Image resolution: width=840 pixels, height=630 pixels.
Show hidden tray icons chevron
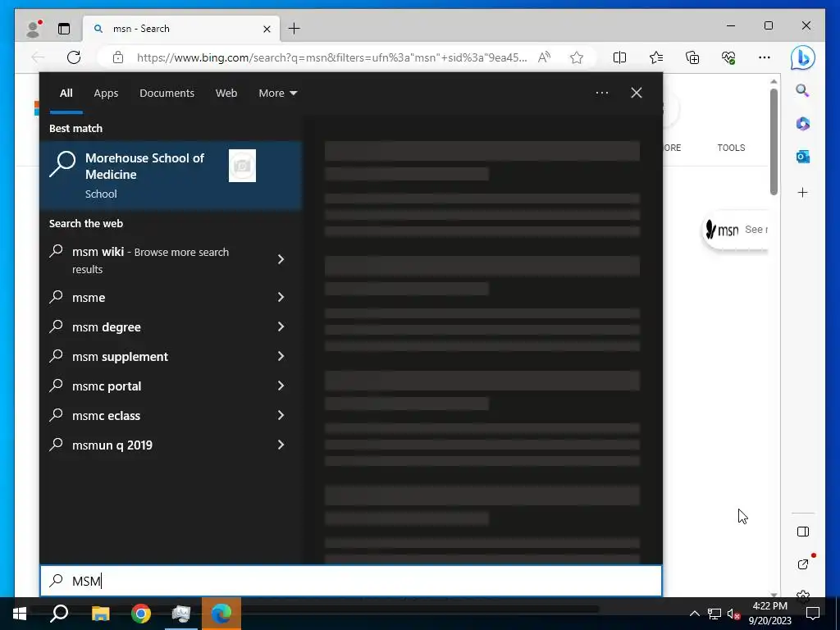coord(694,614)
